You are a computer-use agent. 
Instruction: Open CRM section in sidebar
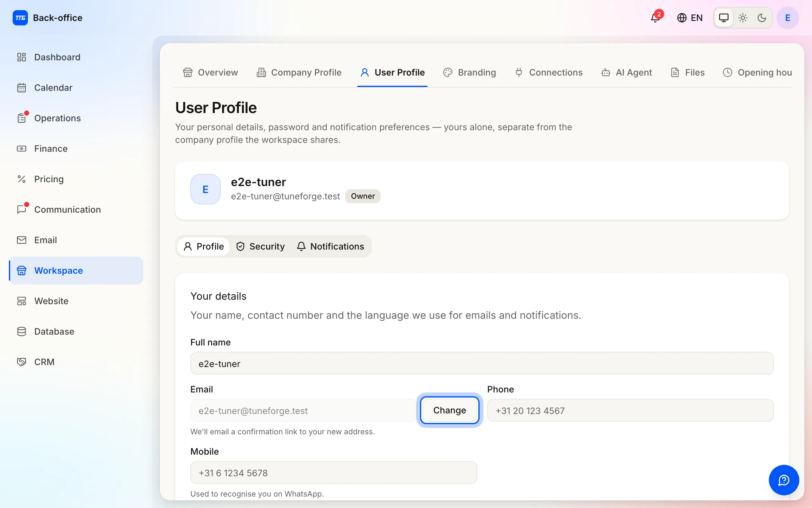pos(76,362)
